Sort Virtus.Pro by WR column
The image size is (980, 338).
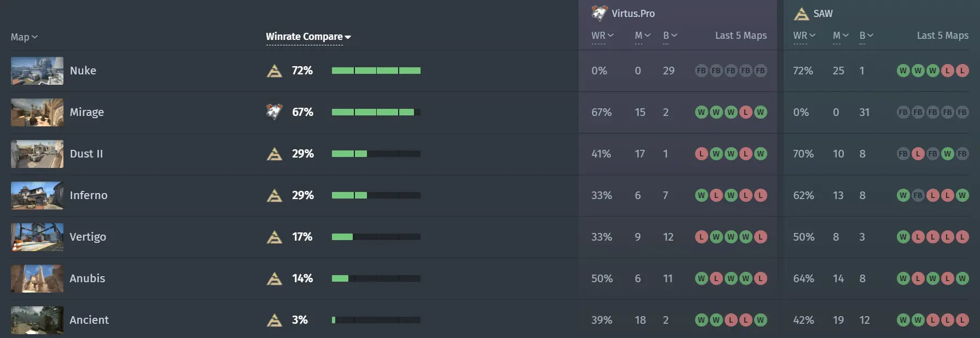point(602,36)
